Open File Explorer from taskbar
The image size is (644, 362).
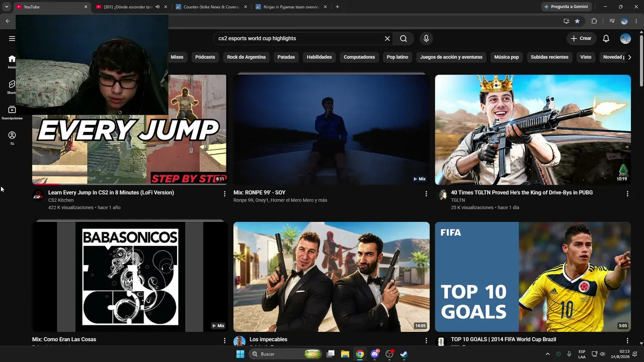tap(345, 354)
